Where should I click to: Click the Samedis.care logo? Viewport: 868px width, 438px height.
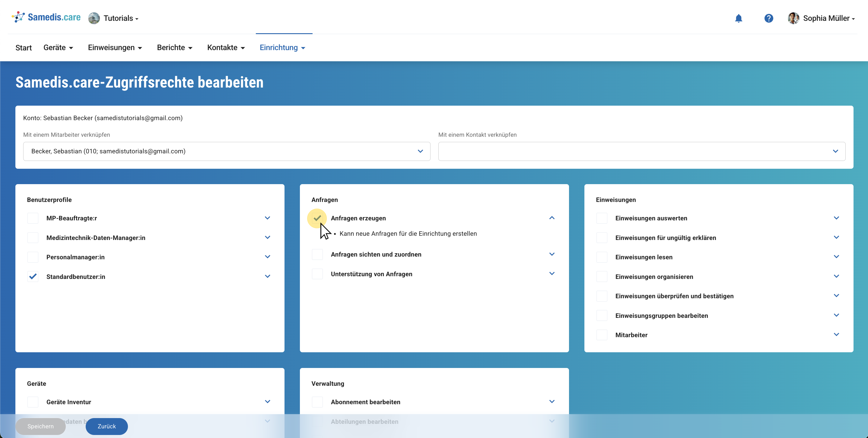pos(46,17)
